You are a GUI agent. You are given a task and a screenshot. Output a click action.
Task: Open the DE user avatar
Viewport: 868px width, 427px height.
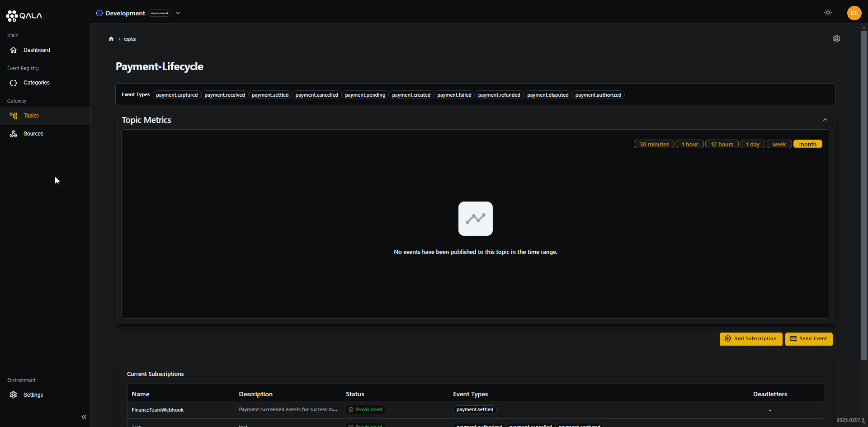(x=854, y=13)
